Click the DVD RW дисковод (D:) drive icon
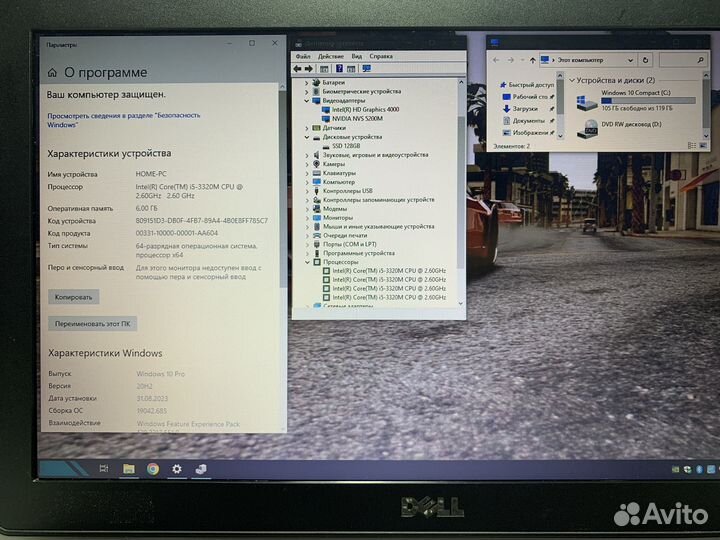 click(x=587, y=129)
